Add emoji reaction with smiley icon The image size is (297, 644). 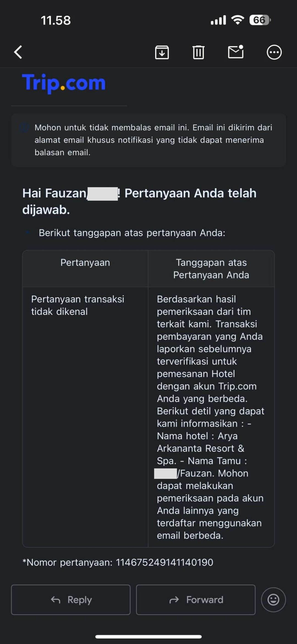273,600
